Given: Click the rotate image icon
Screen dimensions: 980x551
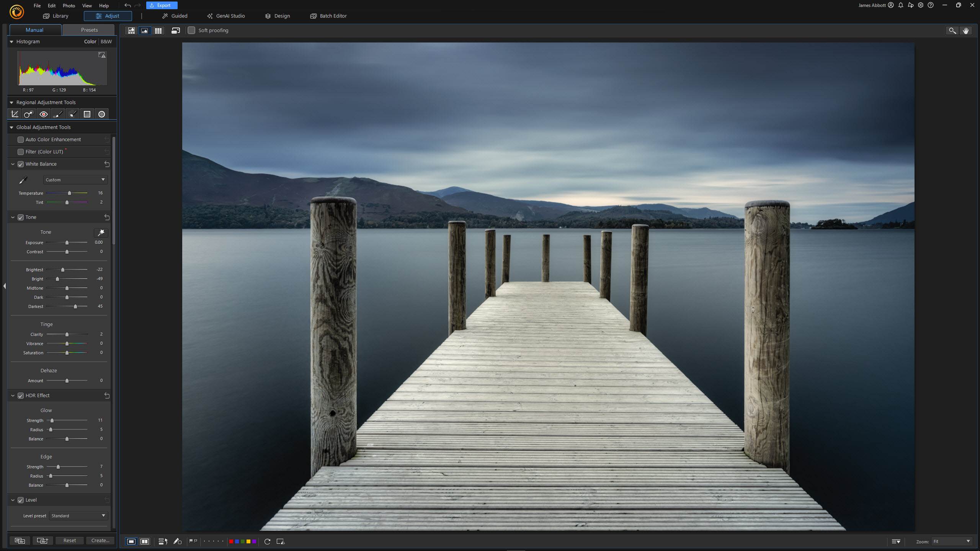Looking at the screenshot, I should [267, 541].
